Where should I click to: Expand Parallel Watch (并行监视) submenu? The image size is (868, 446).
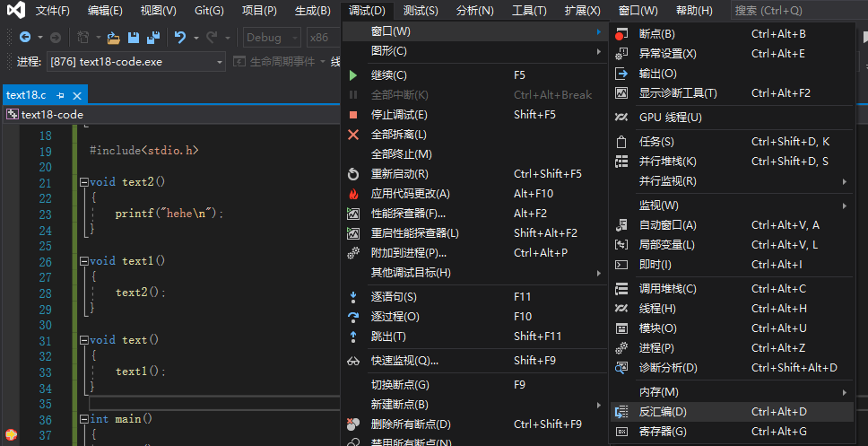[x=732, y=181]
